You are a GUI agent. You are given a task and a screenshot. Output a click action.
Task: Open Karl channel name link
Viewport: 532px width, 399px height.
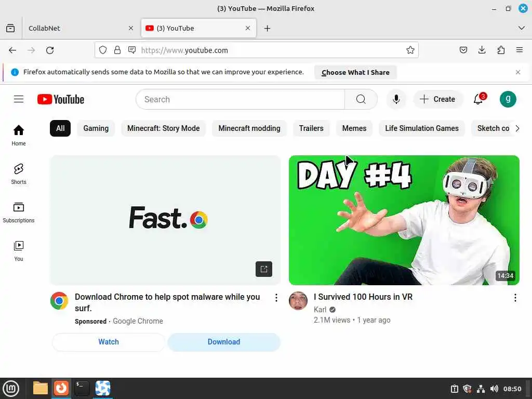pos(320,310)
